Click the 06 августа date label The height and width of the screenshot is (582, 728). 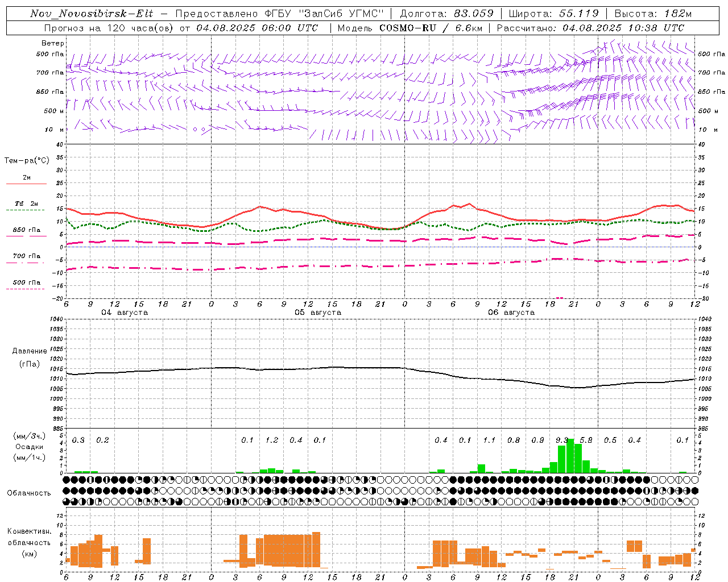[511, 313]
